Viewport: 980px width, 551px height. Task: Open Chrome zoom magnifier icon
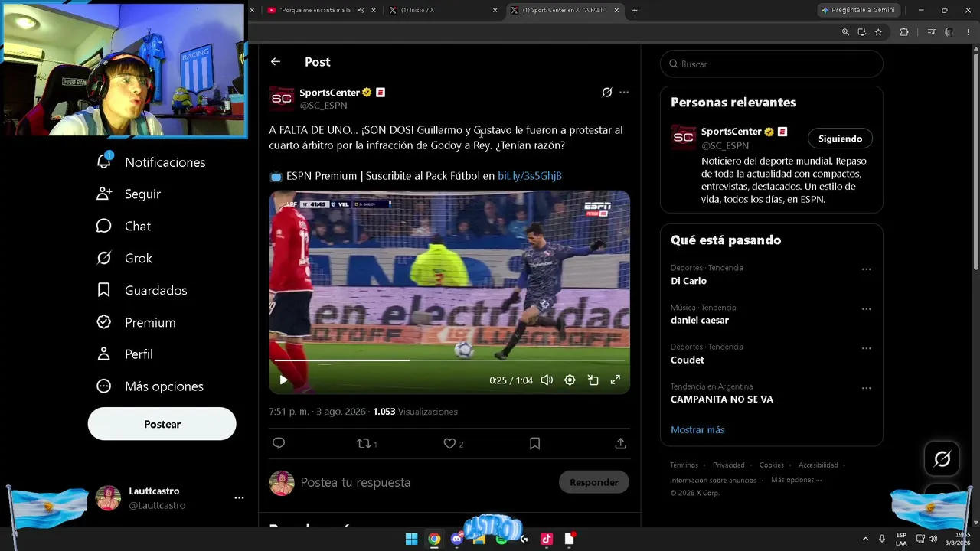click(845, 32)
